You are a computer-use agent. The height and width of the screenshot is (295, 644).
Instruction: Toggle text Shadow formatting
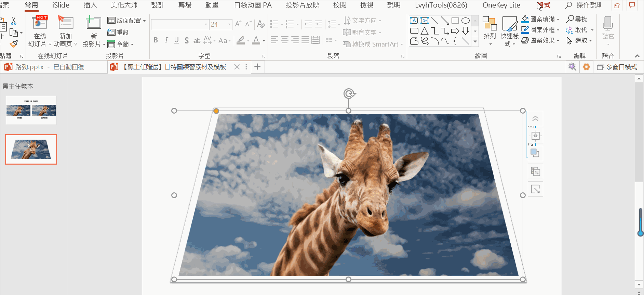(x=187, y=40)
